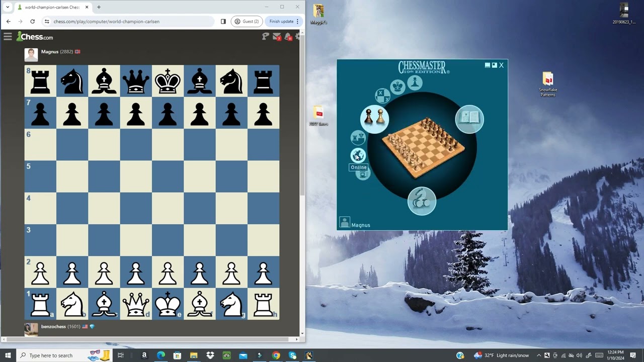Click the Magnus player profile icon in Chessmaster
Screen dimensions: 644x362
345,222
